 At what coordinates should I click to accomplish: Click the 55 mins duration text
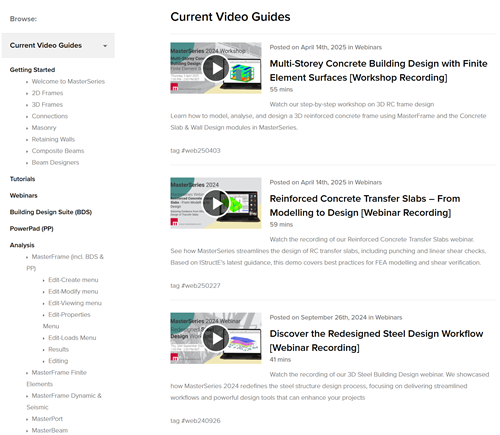pos(281,89)
